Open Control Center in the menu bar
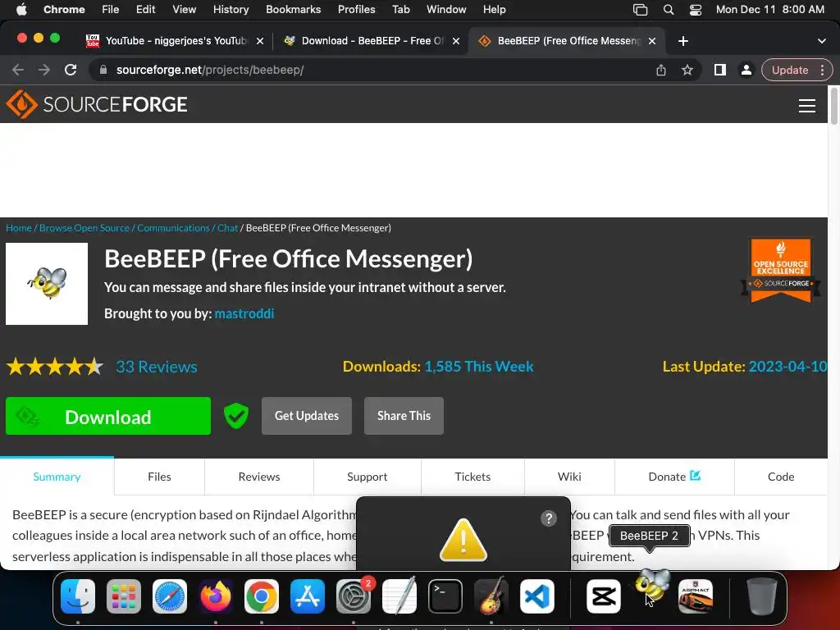This screenshot has height=630, width=840. tap(696, 10)
